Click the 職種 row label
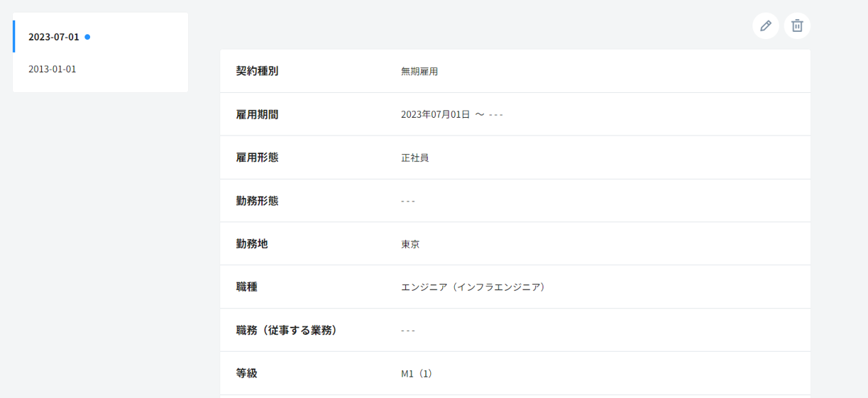This screenshot has height=398, width=868. (x=246, y=287)
